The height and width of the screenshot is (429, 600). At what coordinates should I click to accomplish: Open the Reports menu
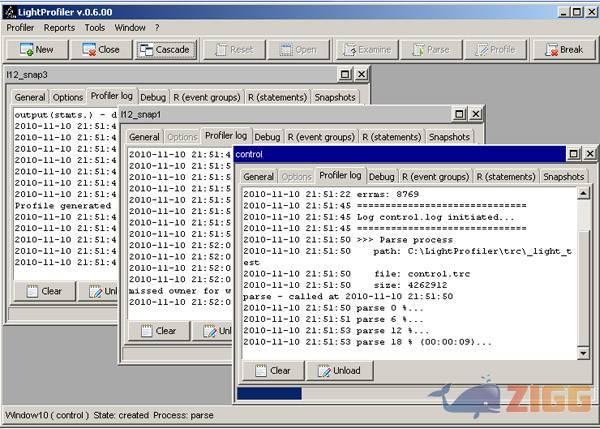click(x=59, y=28)
